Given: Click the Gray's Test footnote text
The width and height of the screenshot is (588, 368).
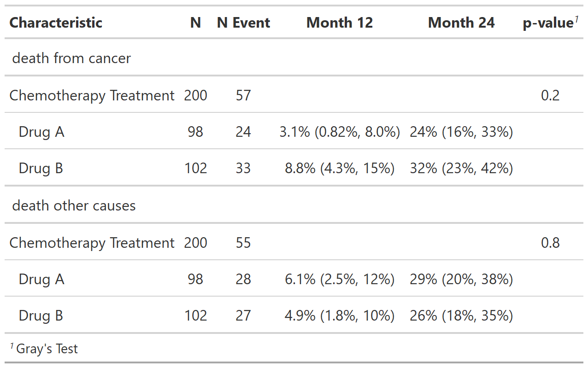Looking at the screenshot, I should point(47,349).
